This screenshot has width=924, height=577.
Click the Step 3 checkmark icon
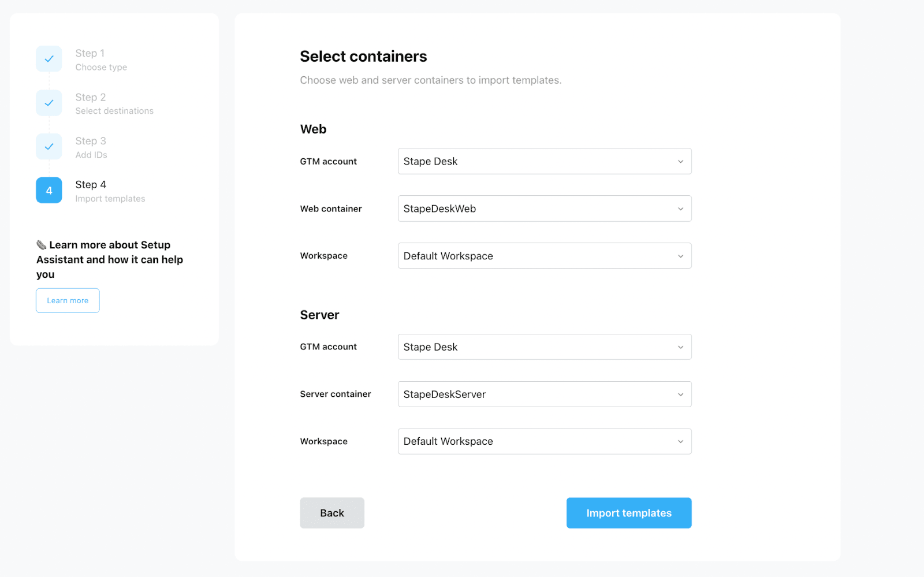click(x=49, y=147)
